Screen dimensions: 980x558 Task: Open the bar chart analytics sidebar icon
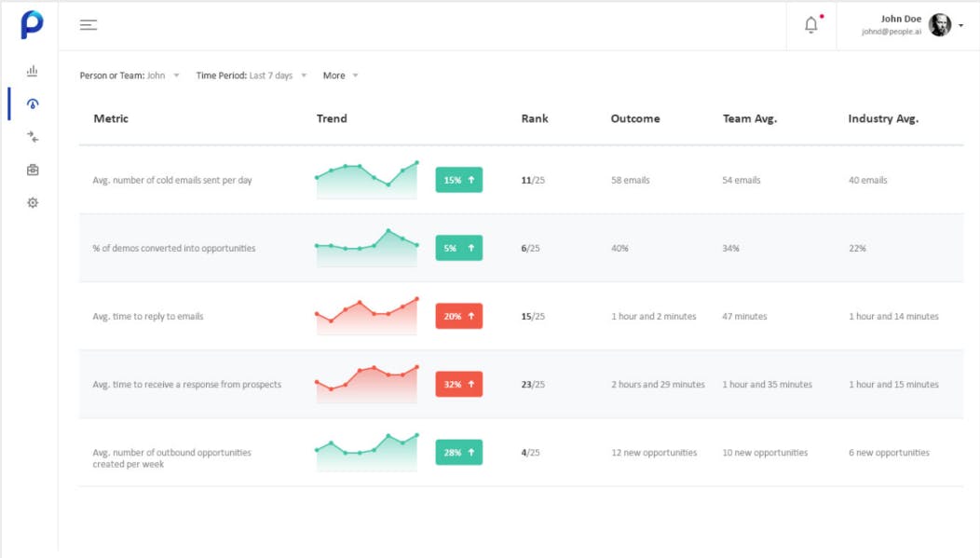coord(33,71)
